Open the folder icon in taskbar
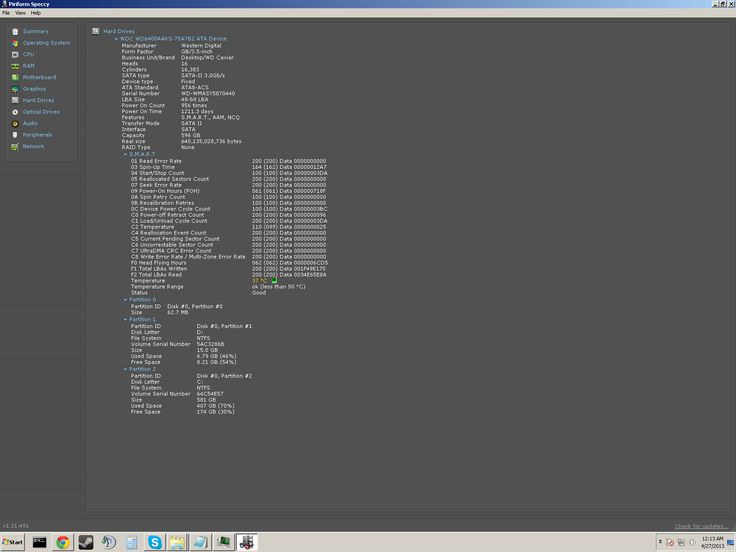Screen dimensions: 736x552 (177, 542)
